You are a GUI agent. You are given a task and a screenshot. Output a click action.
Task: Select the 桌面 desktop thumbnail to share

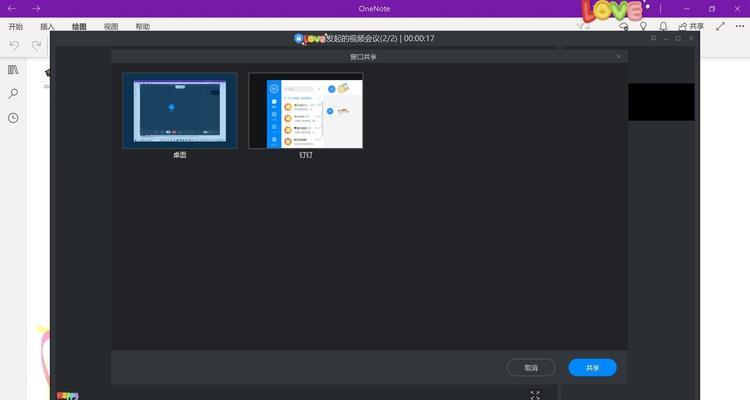tap(180, 111)
